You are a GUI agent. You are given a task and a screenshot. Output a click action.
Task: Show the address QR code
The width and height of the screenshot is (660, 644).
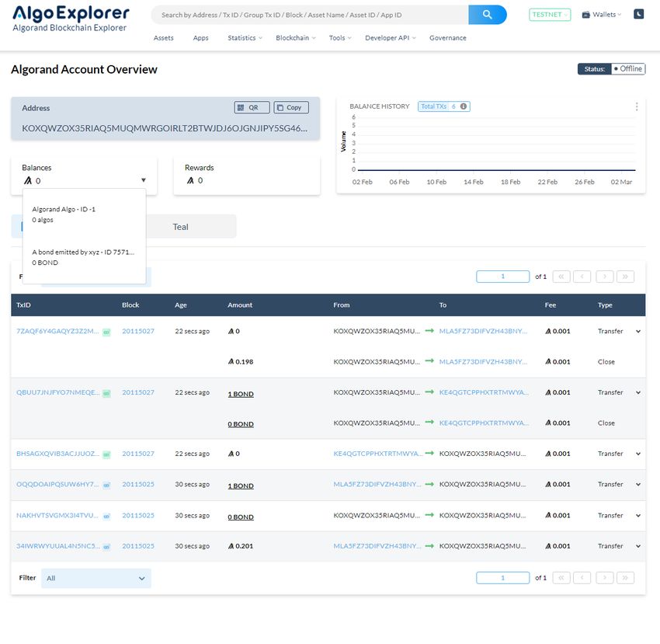pyautogui.click(x=252, y=108)
